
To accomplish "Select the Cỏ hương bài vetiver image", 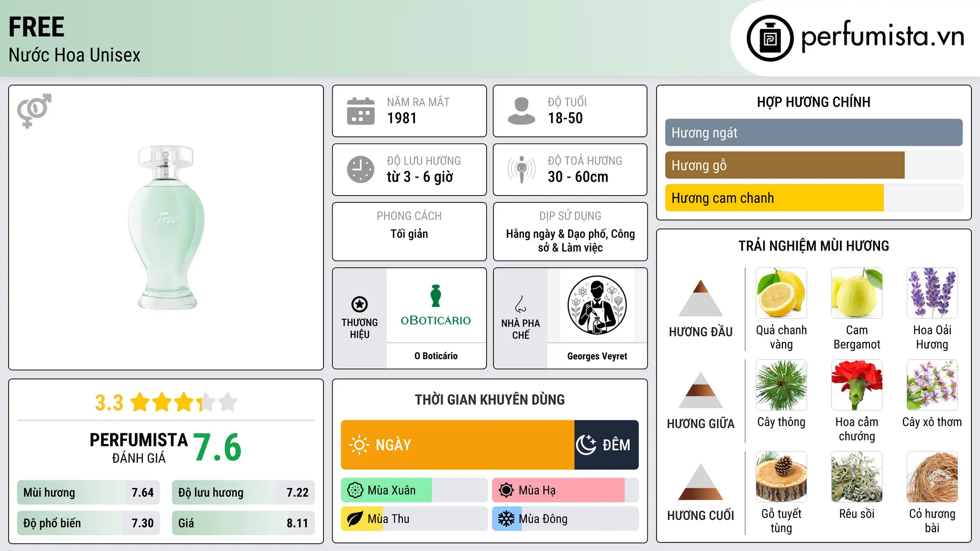I will [x=932, y=477].
